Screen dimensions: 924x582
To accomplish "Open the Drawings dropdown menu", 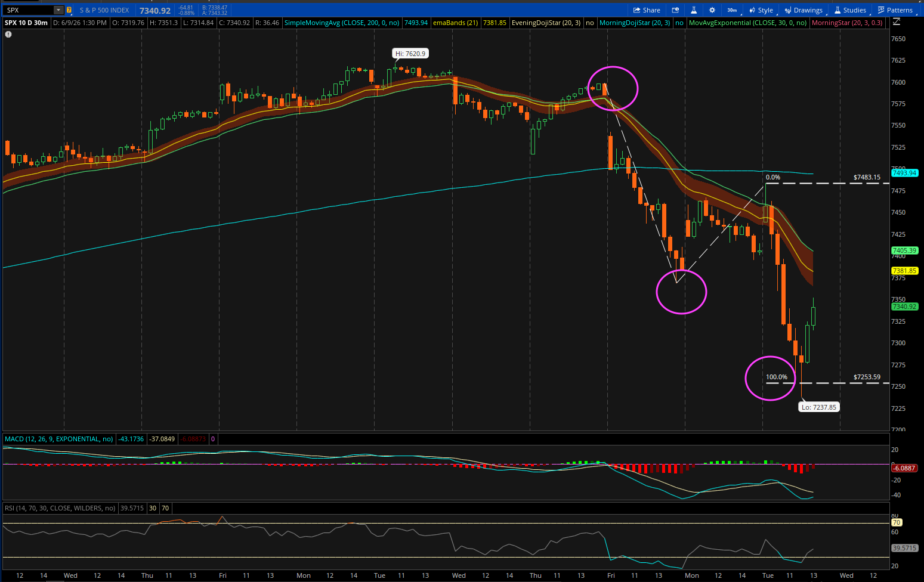I will pos(804,10).
